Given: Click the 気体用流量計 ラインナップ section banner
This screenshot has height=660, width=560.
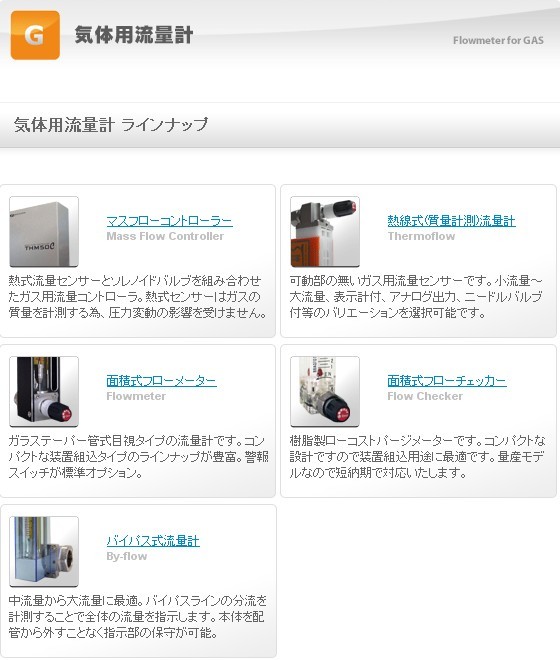Looking at the screenshot, I should [280, 125].
